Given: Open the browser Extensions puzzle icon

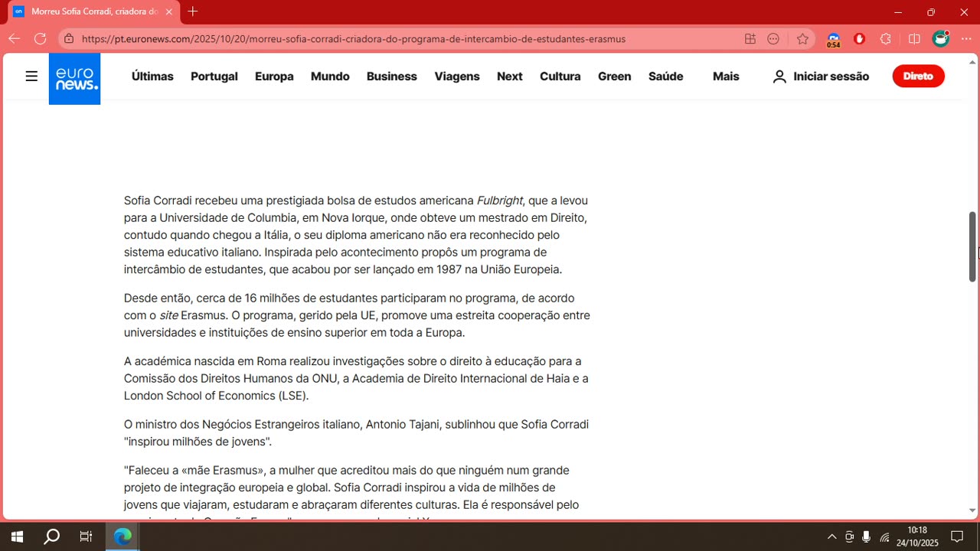Looking at the screenshot, I should [x=886, y=38].
